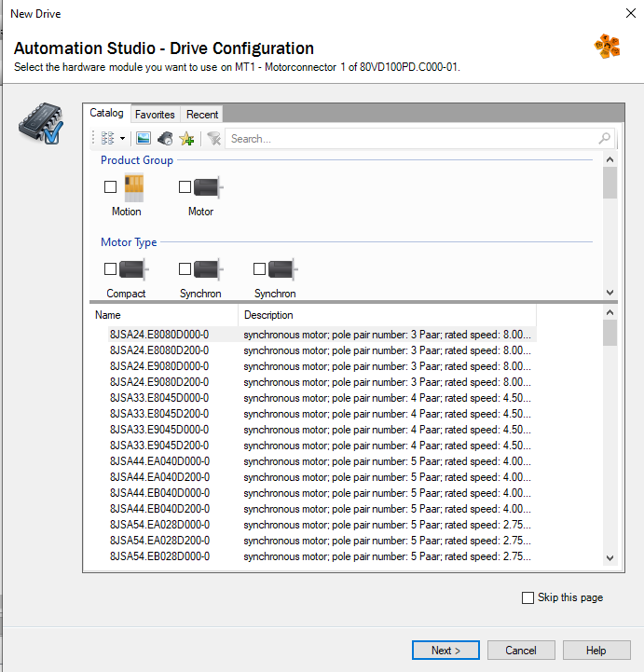Click the Cancel button
Viewport: 644px width, 672px height.
[521, 651]
